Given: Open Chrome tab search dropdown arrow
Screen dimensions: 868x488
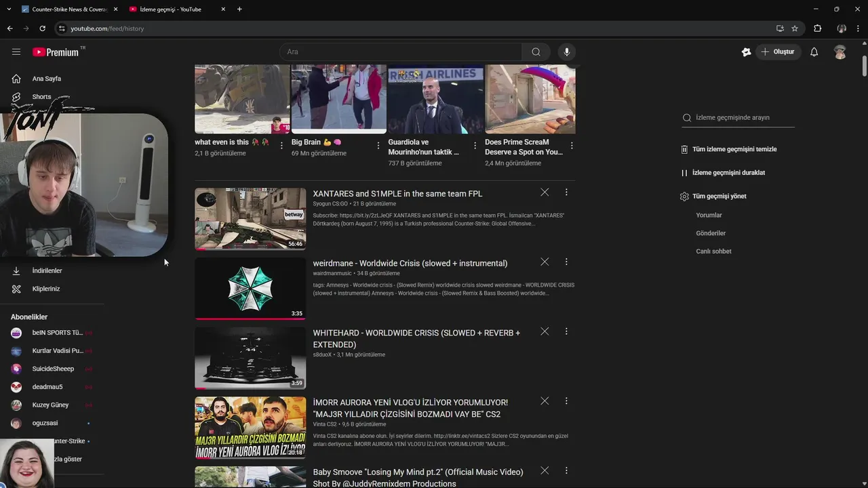Looking at the screenshot, I should [9, 9].
